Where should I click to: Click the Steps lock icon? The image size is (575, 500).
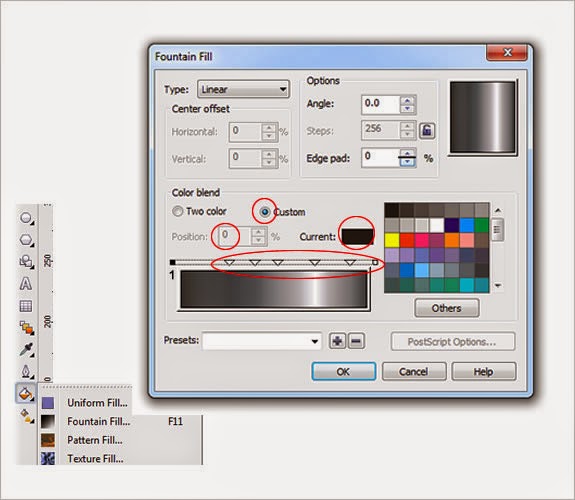tap(427, 130)
